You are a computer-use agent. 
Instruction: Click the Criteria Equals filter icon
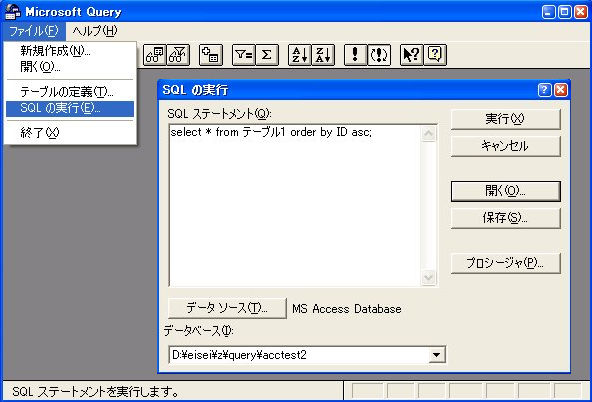click(244, 55)
